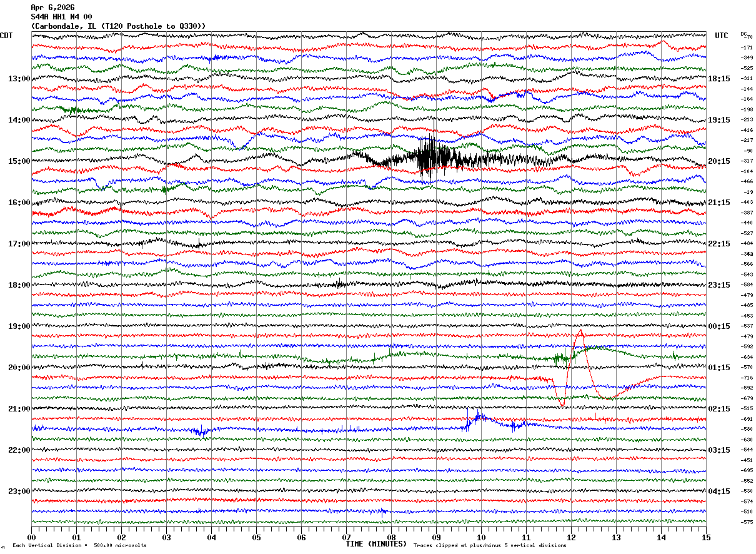Click the '20:15' UTC time label
Screen dimensions: 756x554
719,161
